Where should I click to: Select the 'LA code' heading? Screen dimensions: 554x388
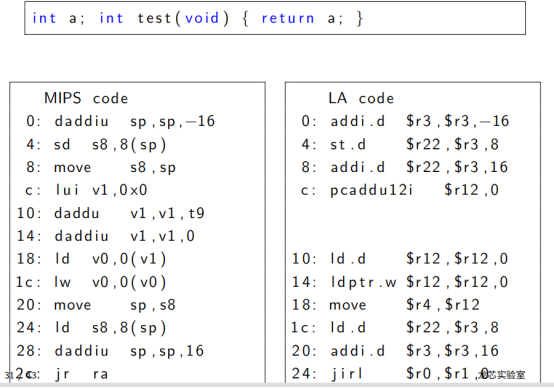click(361, 98)
